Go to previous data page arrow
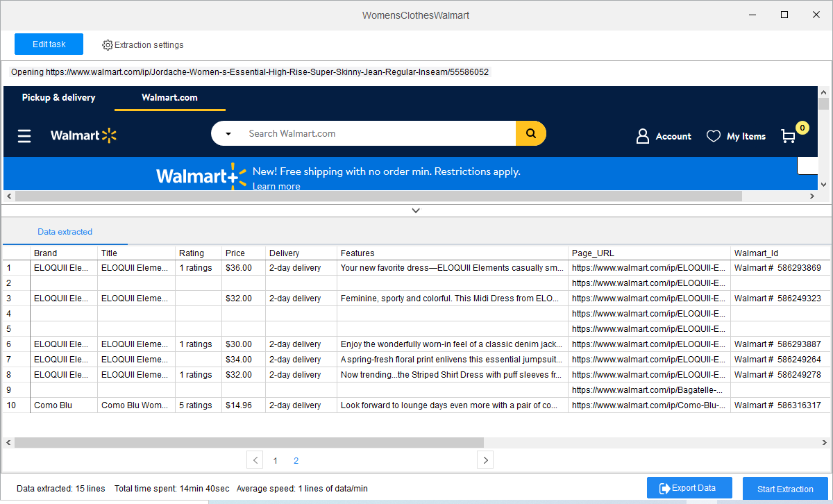The image size is (833, 504). coord(255,460)
